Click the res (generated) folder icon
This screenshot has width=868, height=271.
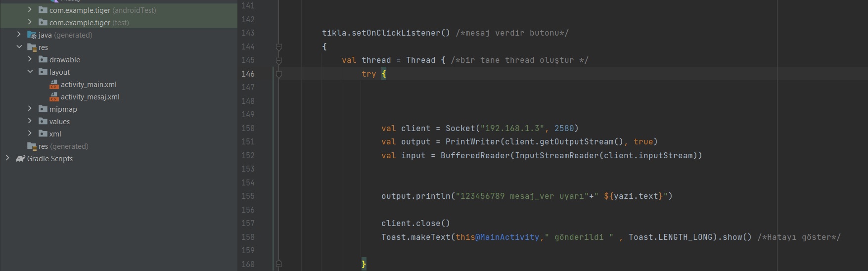[x=32, y=146]
